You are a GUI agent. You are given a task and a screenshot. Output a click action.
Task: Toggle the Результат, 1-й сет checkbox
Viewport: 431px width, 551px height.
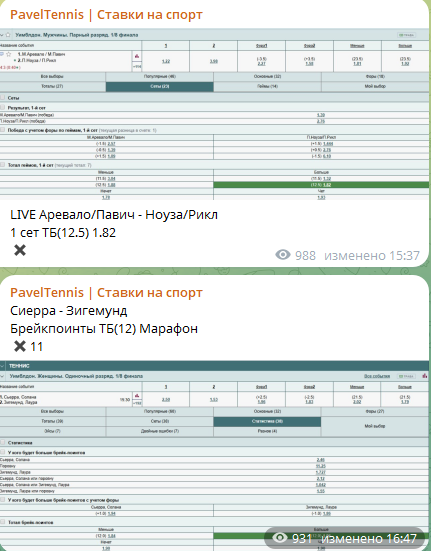2,108
